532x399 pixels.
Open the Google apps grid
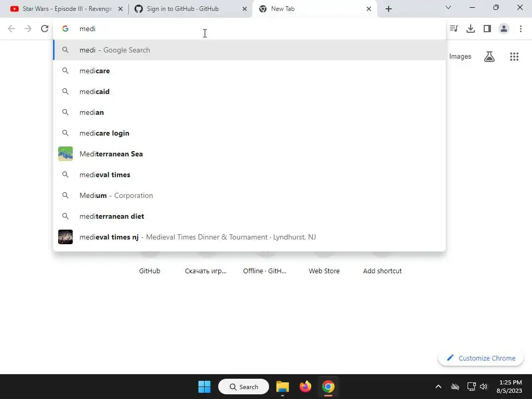click(514, 57)
